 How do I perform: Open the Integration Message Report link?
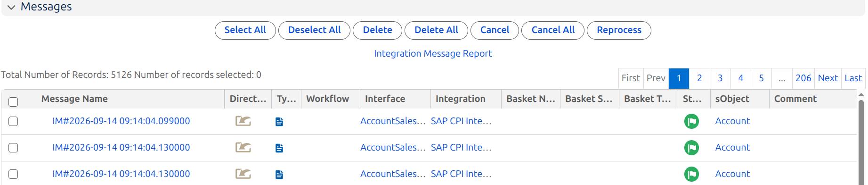[x=433, y=54]
